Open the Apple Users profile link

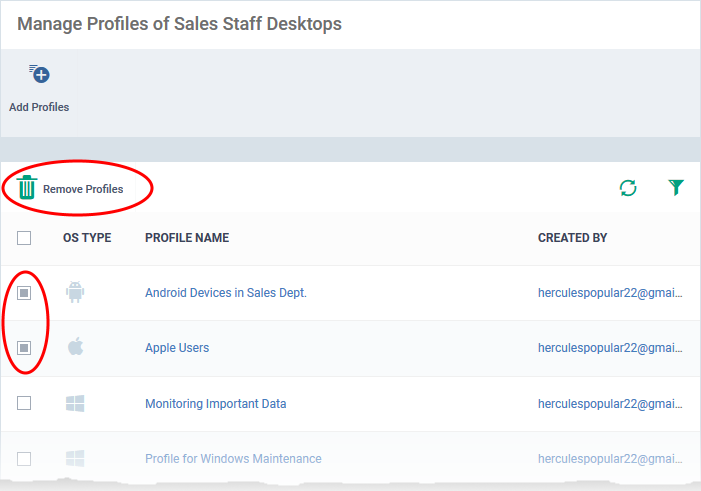pyautogui.click(x=177, y=347)
